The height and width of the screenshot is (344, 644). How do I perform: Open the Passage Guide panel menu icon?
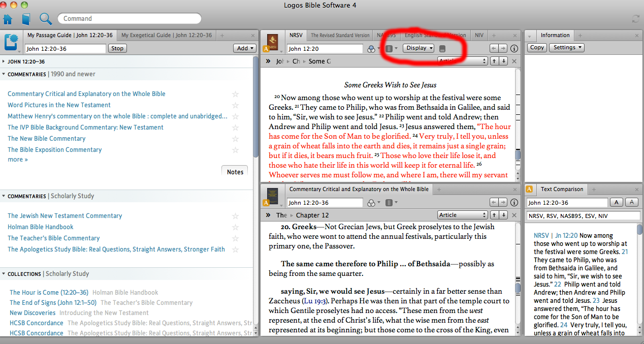click(12, 42)
